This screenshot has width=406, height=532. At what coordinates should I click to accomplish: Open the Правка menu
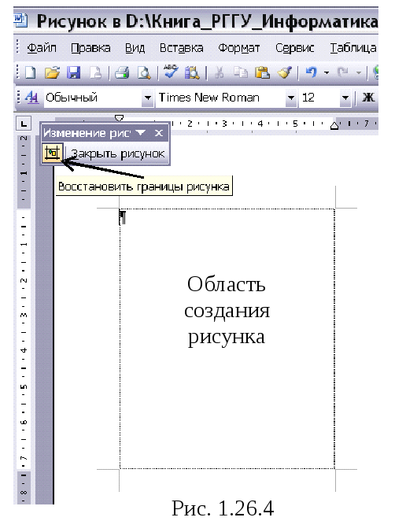pos(90,48)
